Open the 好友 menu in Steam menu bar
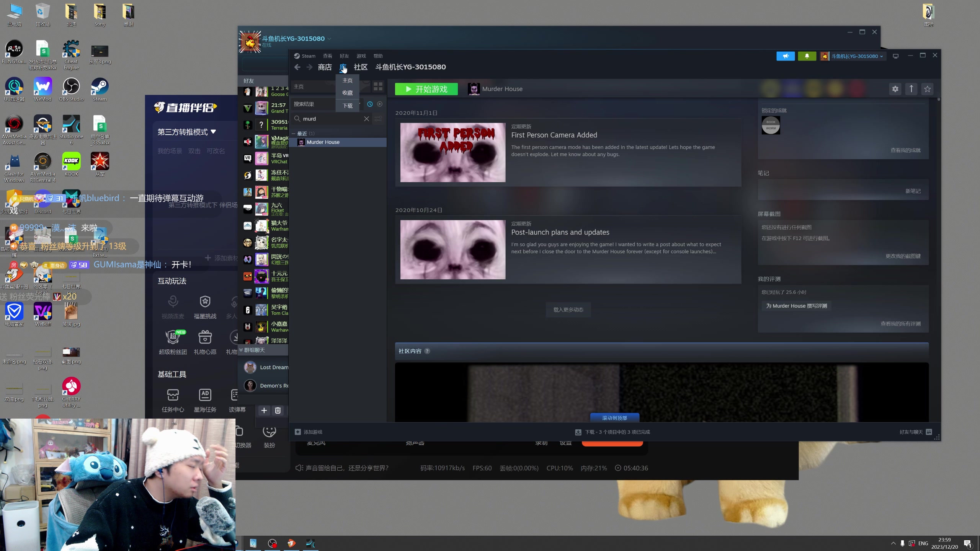 (x=344, y=56)
